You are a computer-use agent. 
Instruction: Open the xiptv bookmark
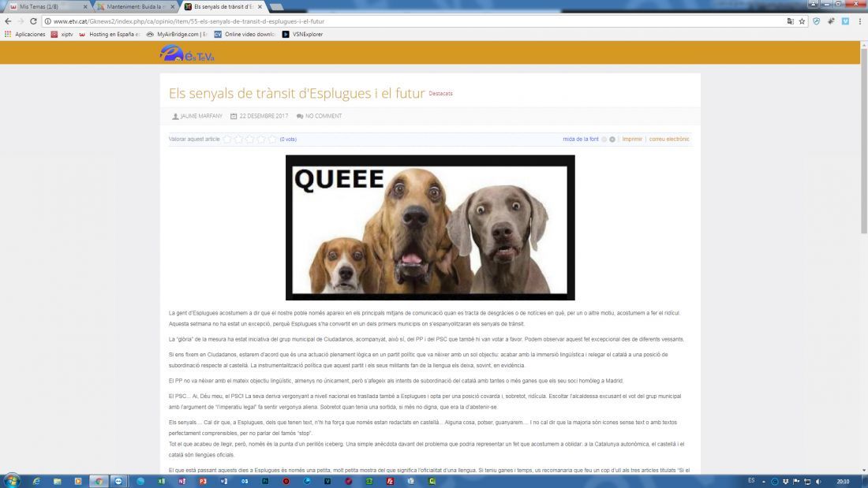(x=62, y=35)
